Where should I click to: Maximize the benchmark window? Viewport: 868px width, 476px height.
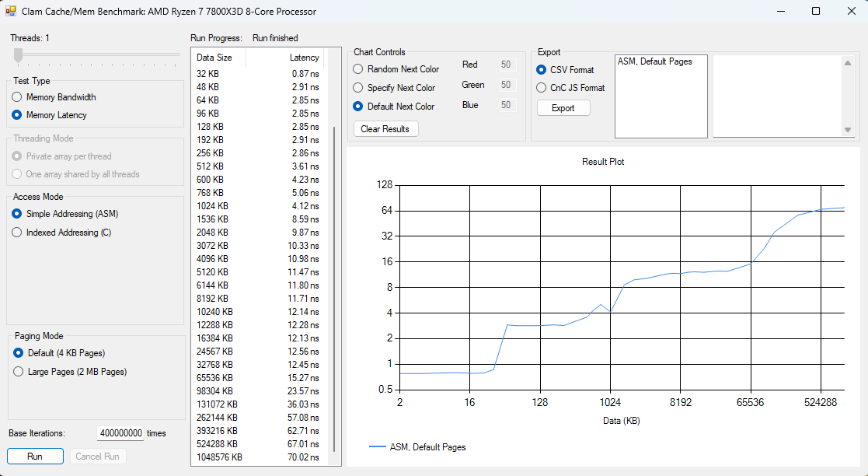pyautogui.click(x=815, y=11)
